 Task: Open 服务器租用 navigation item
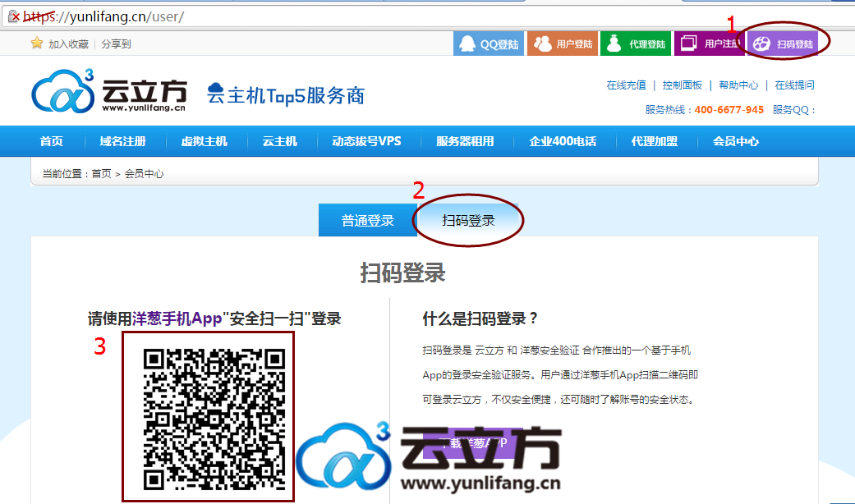pos(465,141)
